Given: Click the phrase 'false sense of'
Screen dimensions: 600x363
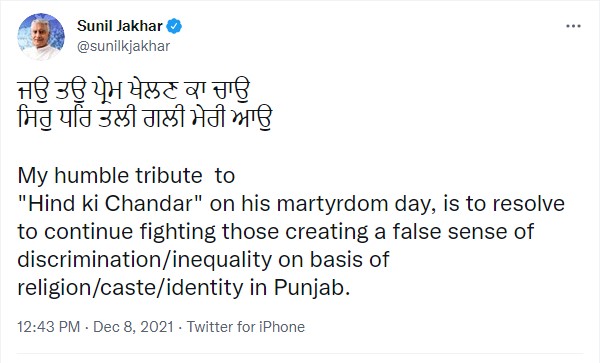Looking at the screenshot, I should tap(463, 231).
